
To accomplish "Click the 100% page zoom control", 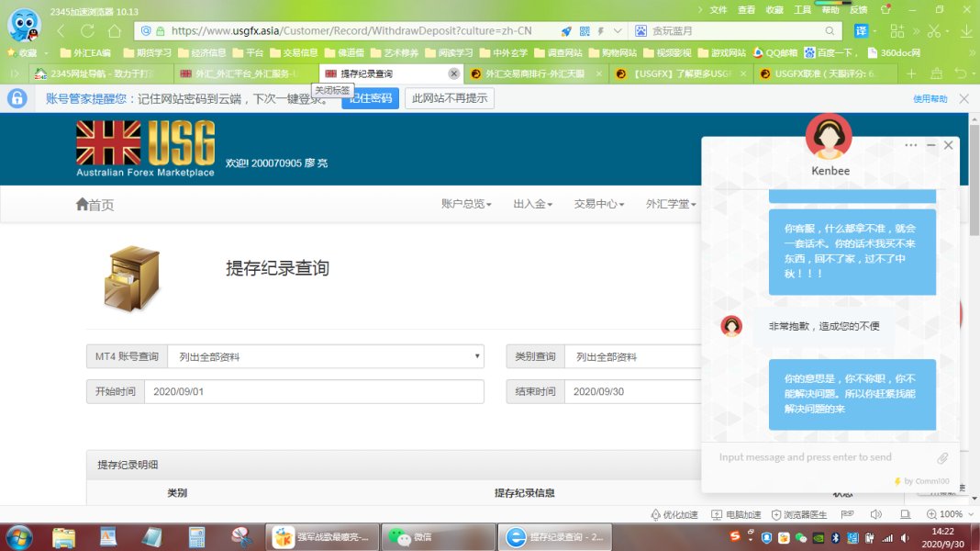I will click(x=945, y=514).
